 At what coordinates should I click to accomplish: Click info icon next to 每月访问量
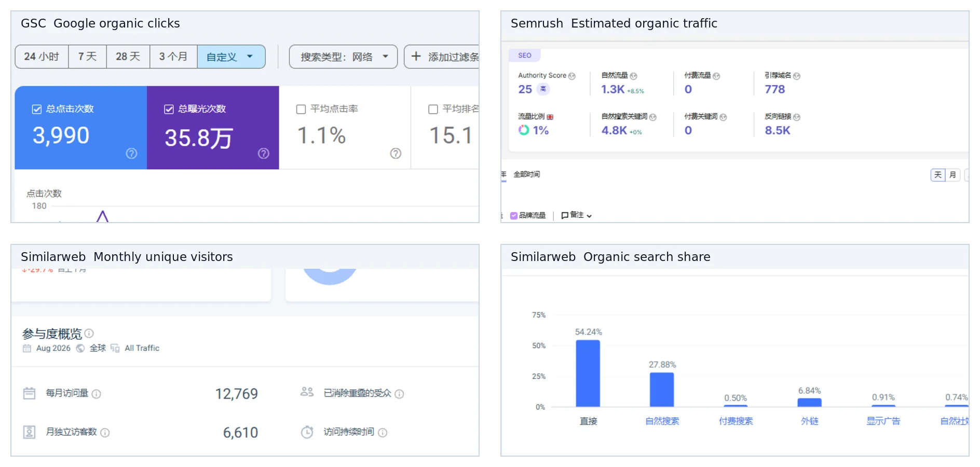96,394
